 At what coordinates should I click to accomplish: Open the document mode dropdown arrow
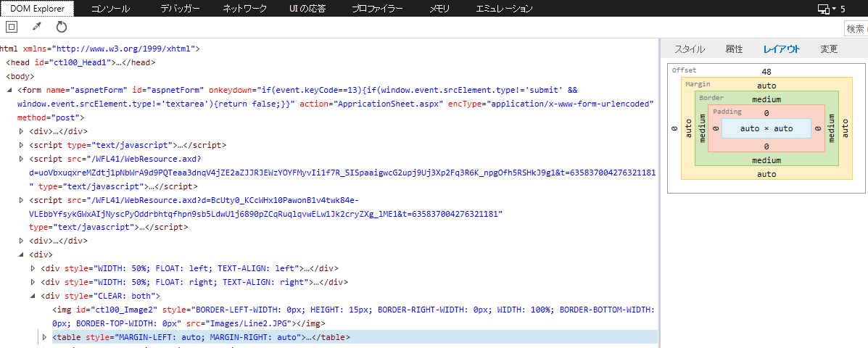[x=834, y=9]
